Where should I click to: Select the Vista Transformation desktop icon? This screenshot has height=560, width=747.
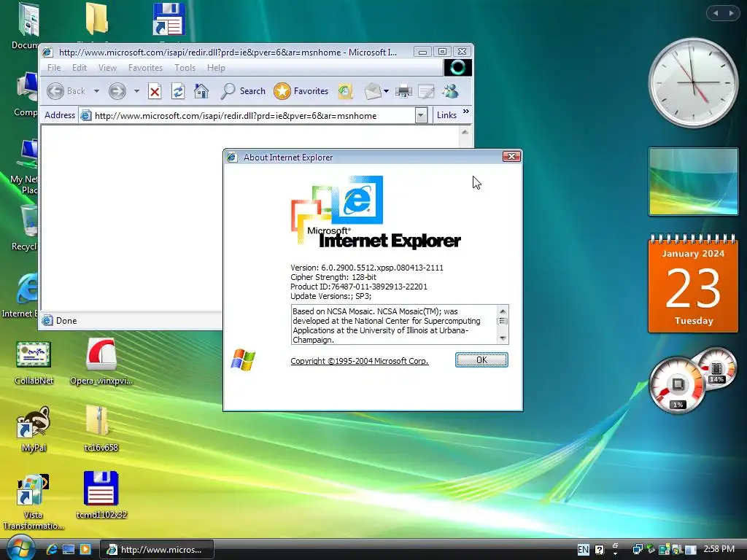34,502
